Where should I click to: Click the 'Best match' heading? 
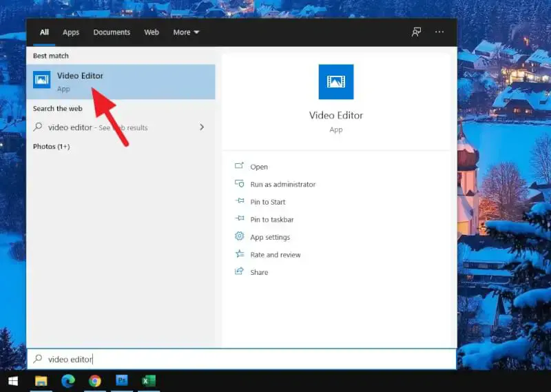point(50,56)
